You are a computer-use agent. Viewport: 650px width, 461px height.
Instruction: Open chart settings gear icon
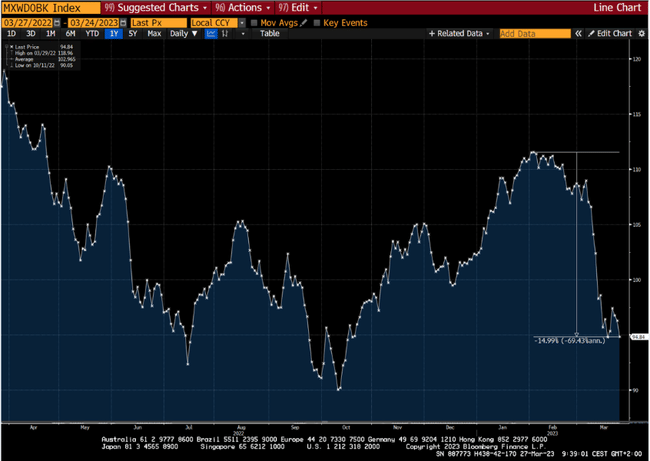tap(642, 34)
